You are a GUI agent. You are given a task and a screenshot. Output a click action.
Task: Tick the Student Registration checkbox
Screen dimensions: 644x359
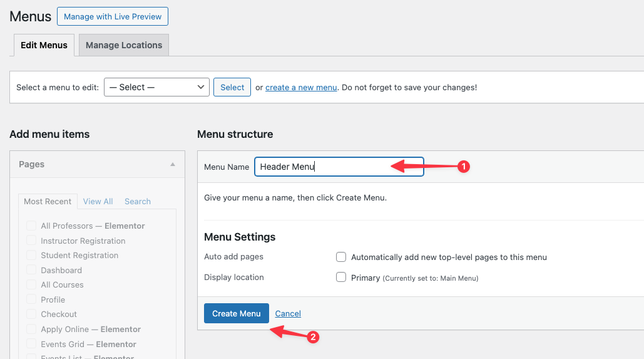pos(31,255)
